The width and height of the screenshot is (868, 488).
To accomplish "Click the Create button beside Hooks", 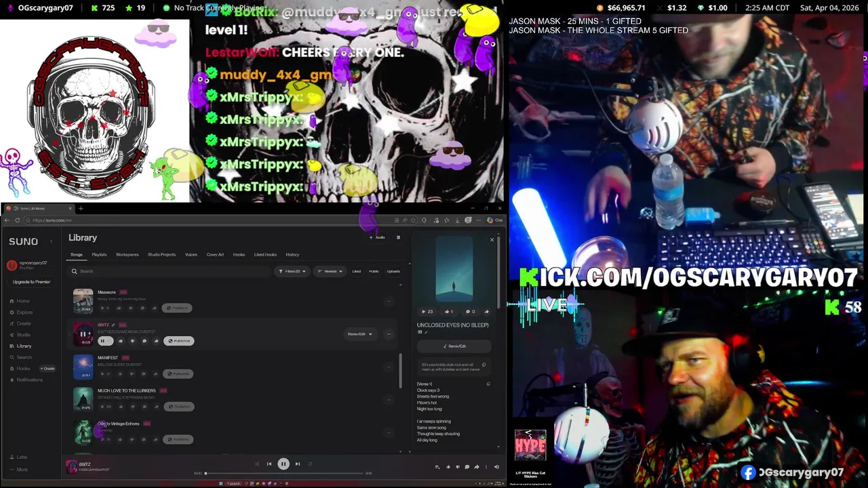I will point(47,369).
